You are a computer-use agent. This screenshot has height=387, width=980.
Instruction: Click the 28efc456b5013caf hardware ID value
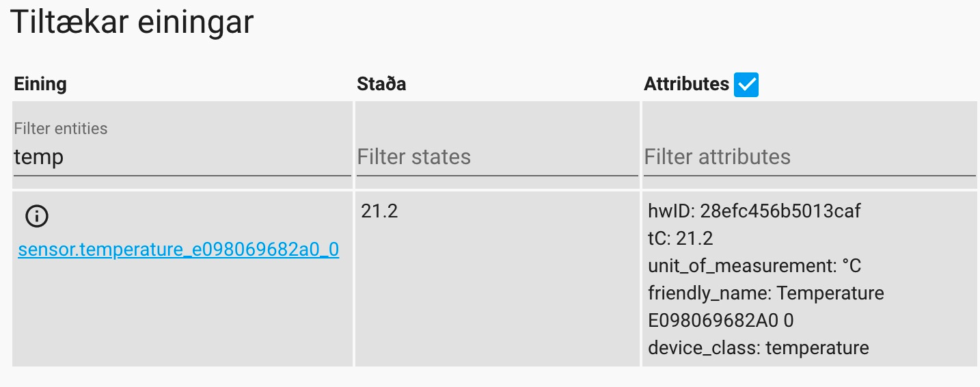tap(780, 211)
